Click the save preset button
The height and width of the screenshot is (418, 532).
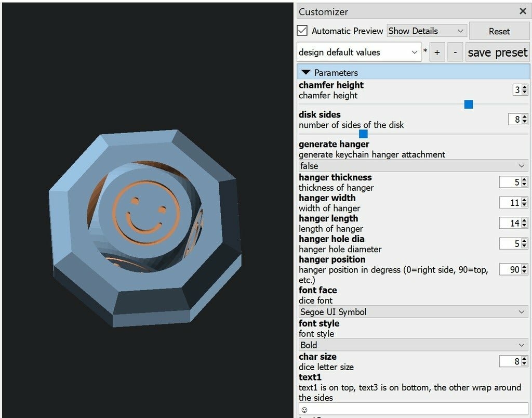pyautogui.click(x=497, y=53)
